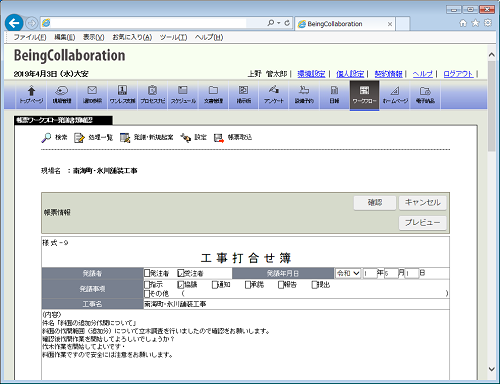Viewport: 500px width, 384px height.
Task: Open ツール(T) menu
Action: click(x=173, y=37)
